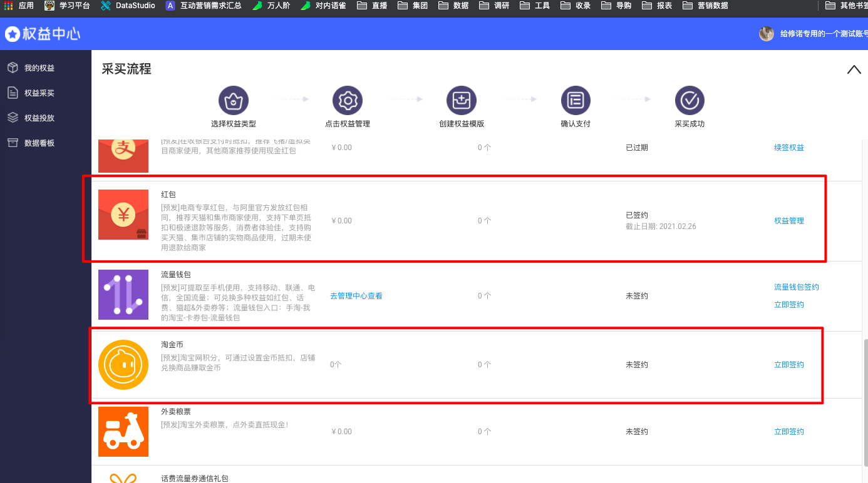The image size is (868, 483).
Task: Click the 选择权益类型 step icon
Action: (234, 100)
